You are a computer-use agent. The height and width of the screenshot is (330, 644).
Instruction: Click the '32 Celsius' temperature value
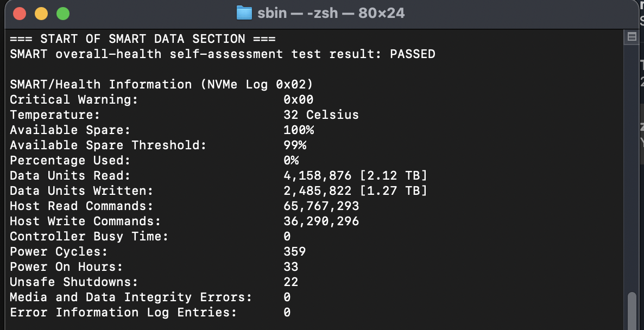(321, 115)
